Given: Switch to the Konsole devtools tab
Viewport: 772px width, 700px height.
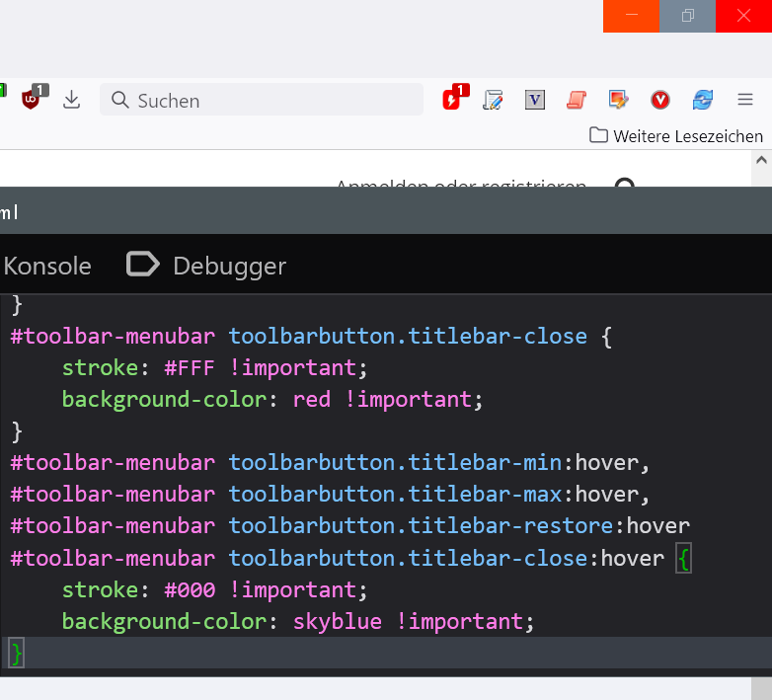Looking at the screenshot, I should coord(46,266).
